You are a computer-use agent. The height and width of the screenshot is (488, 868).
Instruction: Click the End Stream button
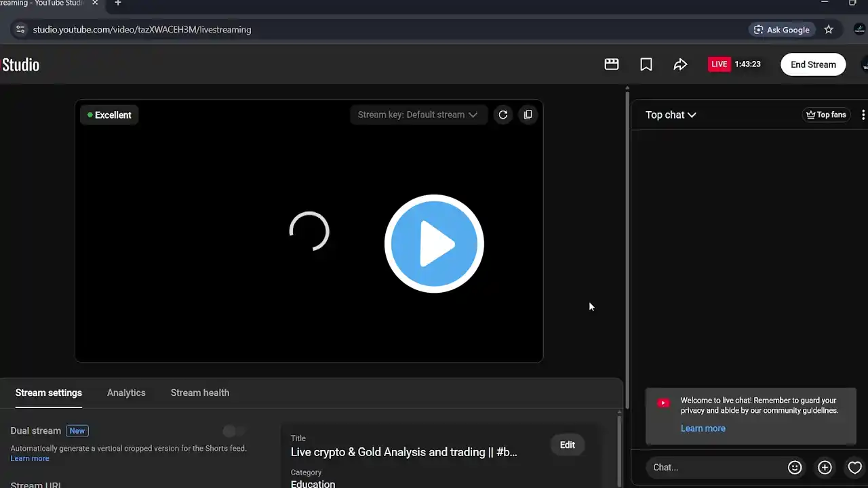813,64
